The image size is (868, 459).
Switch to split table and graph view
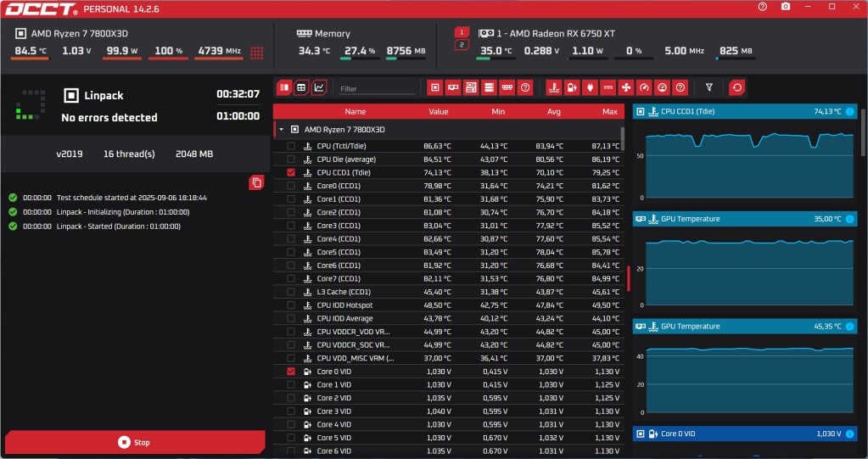point(284,87)
